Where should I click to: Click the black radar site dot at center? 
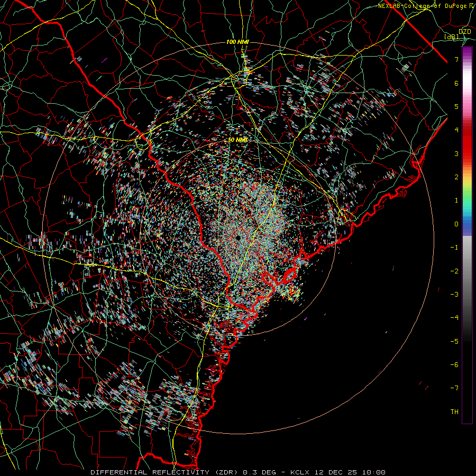point(237,237)
